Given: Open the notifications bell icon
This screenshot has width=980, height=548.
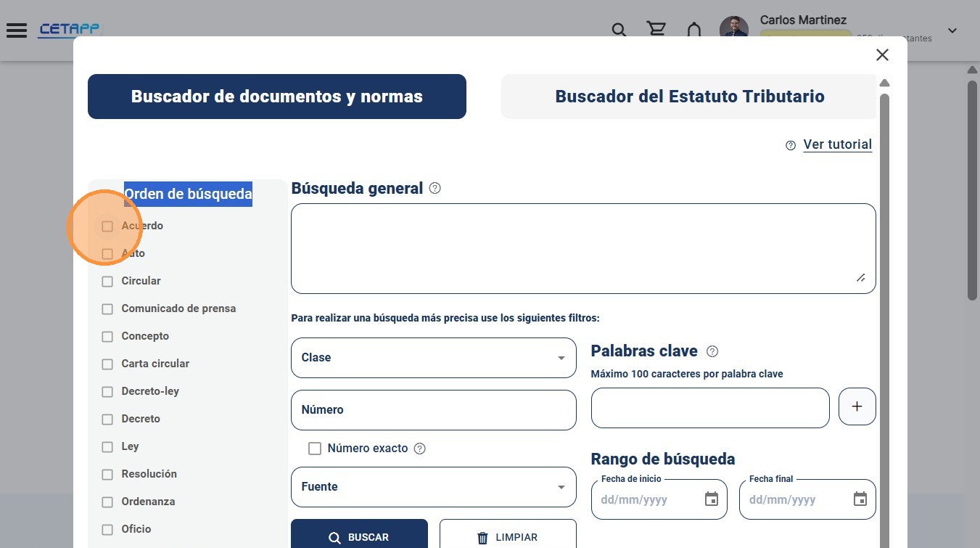Looking at the screenshot, I should click(x=694, y=30).
